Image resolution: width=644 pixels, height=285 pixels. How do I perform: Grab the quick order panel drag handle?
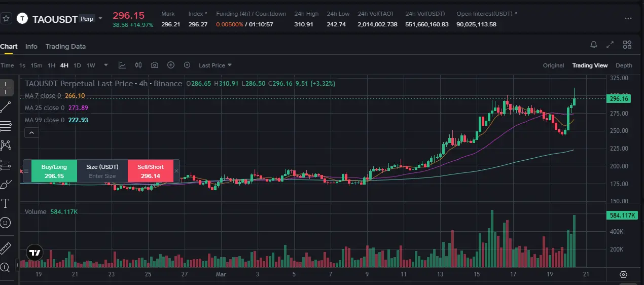(x=26, y=171)
